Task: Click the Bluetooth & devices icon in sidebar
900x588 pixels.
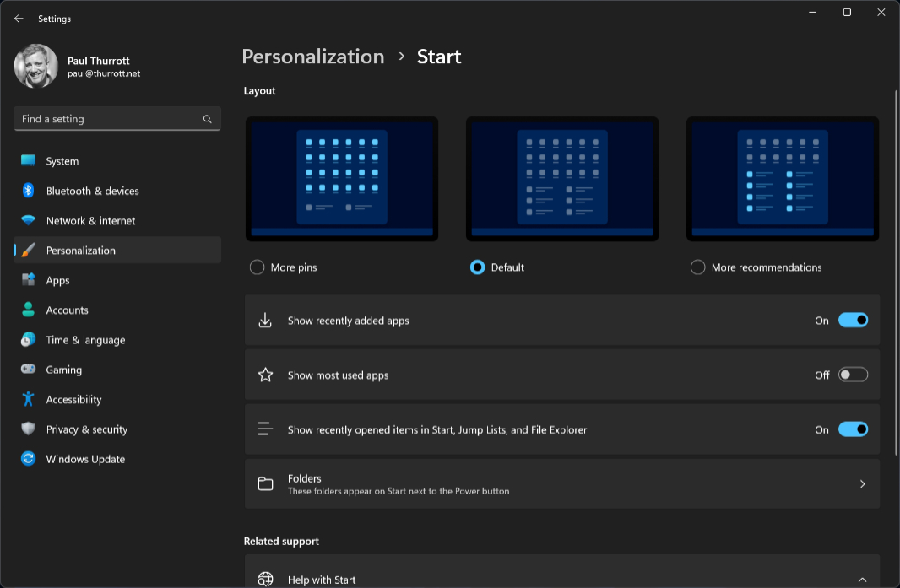Action: click(x=28, y=191)
